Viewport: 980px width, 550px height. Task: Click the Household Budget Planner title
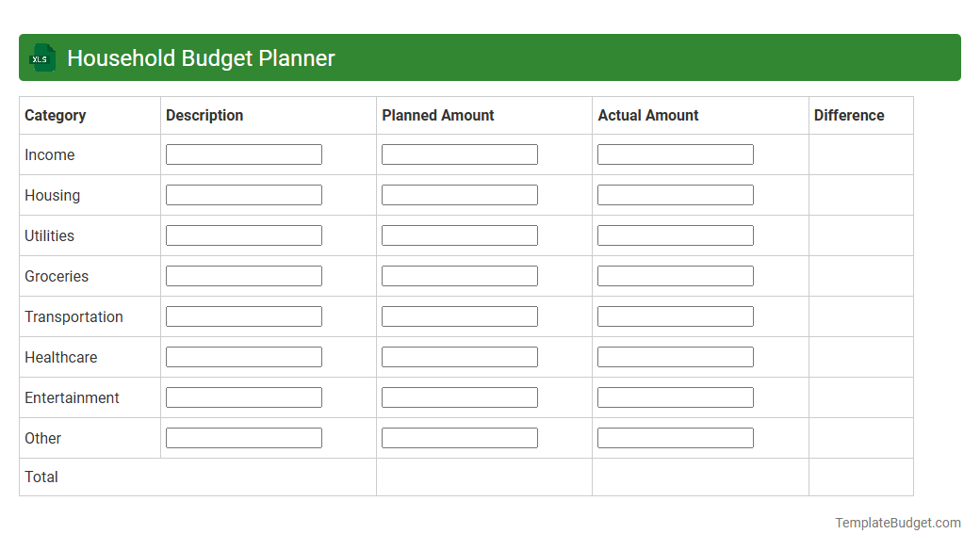pyautogui.click(x=201, y=57)
